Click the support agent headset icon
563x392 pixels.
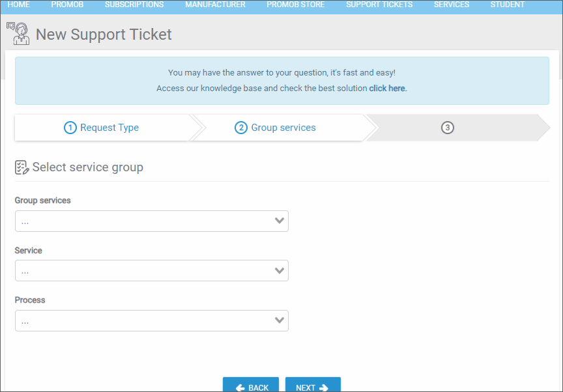coord(18,33)
